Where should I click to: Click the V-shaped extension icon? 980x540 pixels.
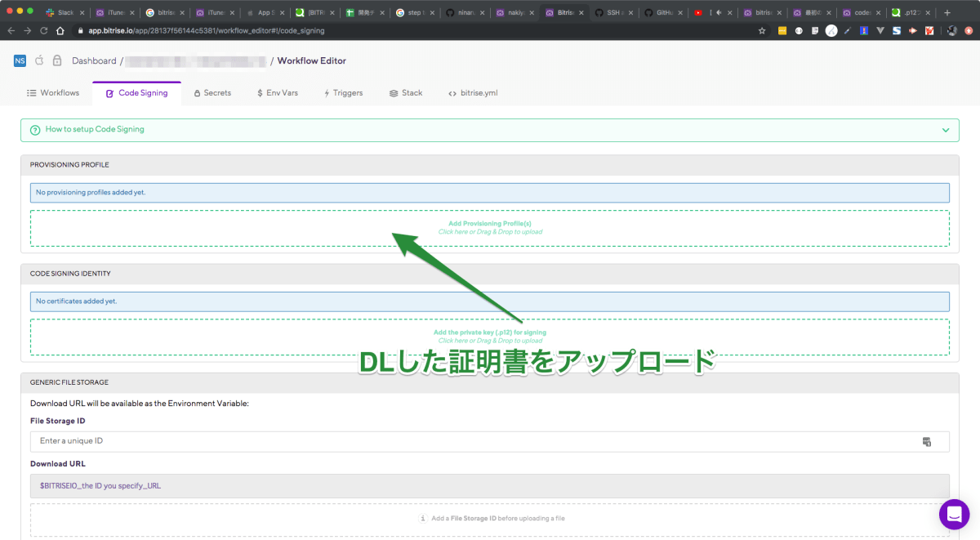coord(880,30)
